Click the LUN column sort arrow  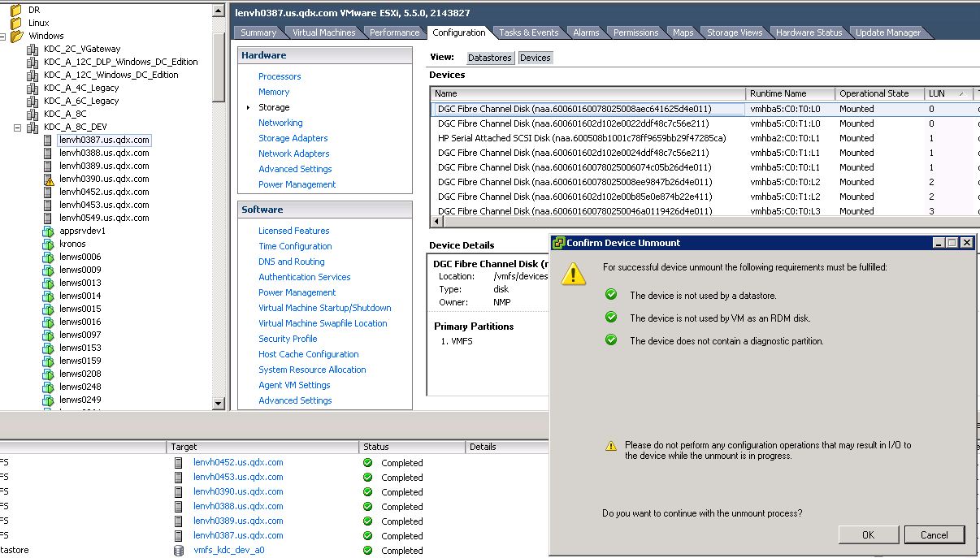[962, 94]
